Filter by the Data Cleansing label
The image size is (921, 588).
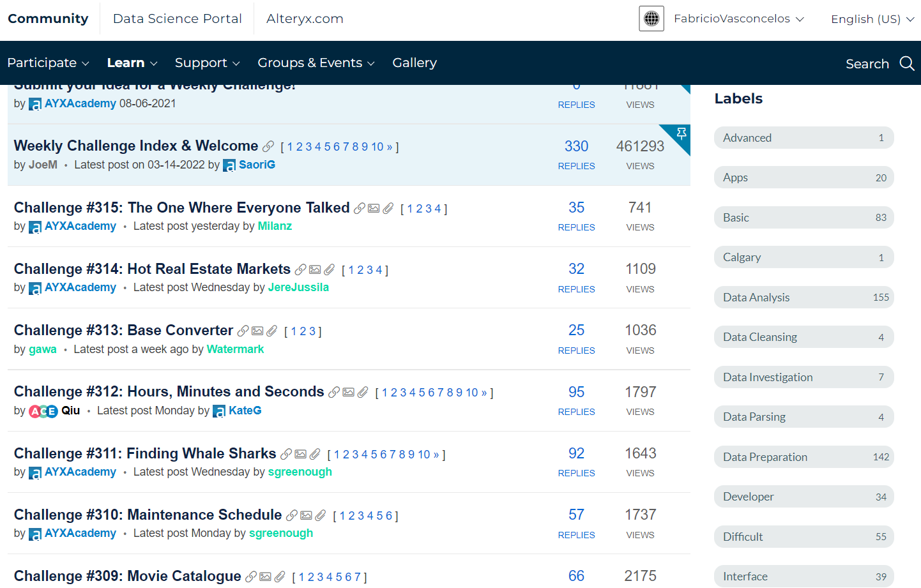coord(803,337)
